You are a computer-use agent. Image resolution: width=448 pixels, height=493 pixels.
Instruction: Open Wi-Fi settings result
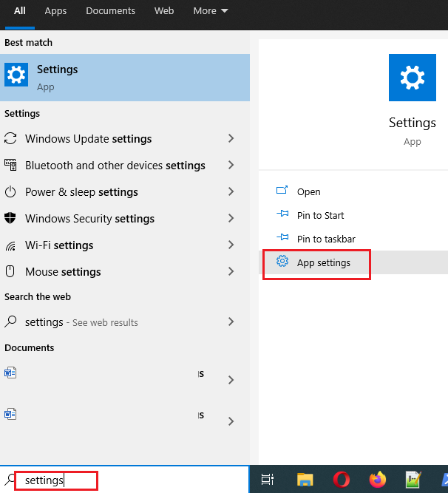point(125,245)
